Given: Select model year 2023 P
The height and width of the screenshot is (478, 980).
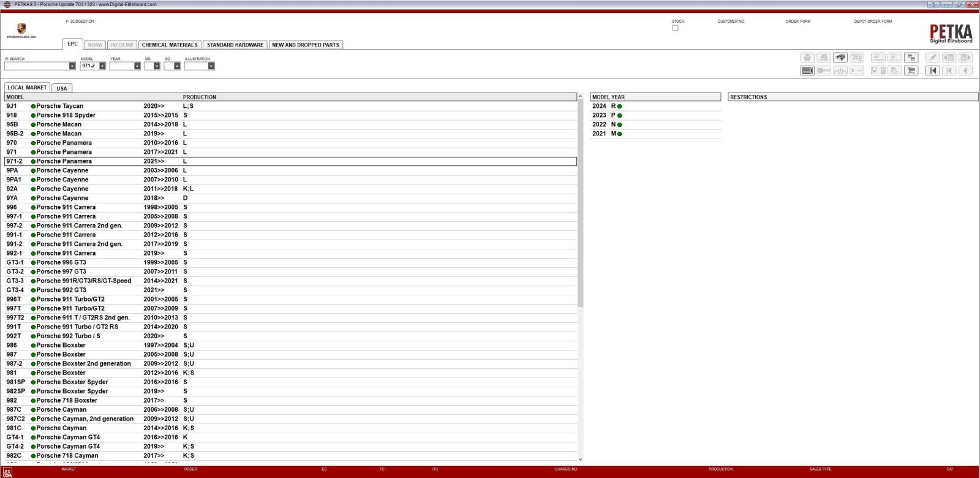Looking at the screenshot, I should pos(655,115).
